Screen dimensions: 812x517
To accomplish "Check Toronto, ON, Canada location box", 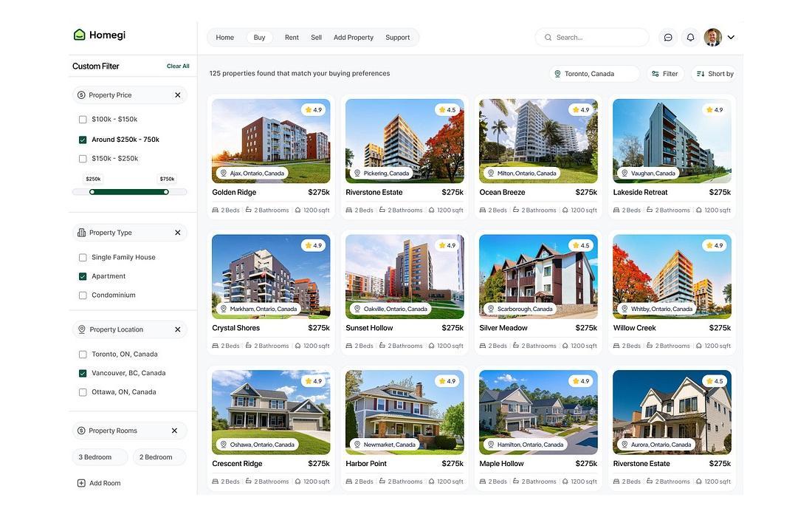I will tap(83, 355).
